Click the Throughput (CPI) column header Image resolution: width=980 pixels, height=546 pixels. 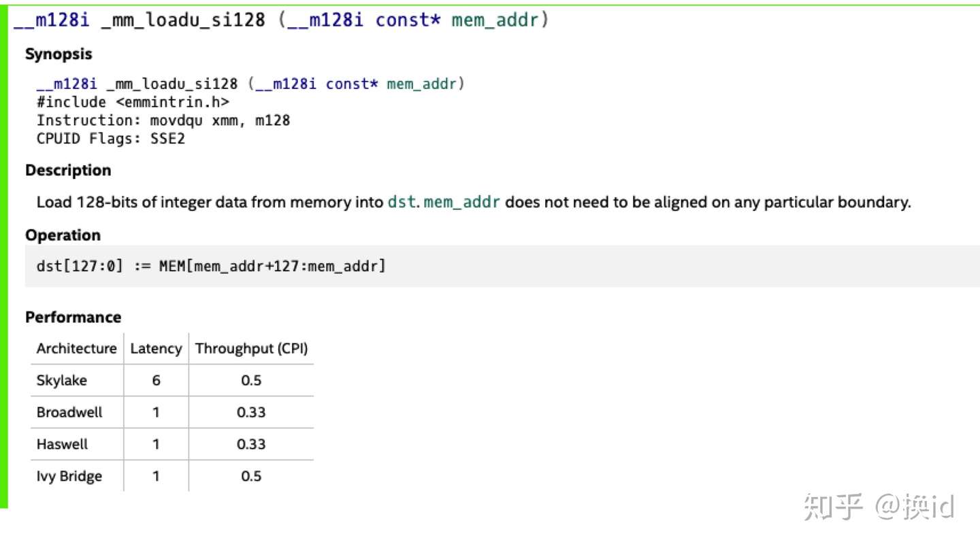(252, 349)
